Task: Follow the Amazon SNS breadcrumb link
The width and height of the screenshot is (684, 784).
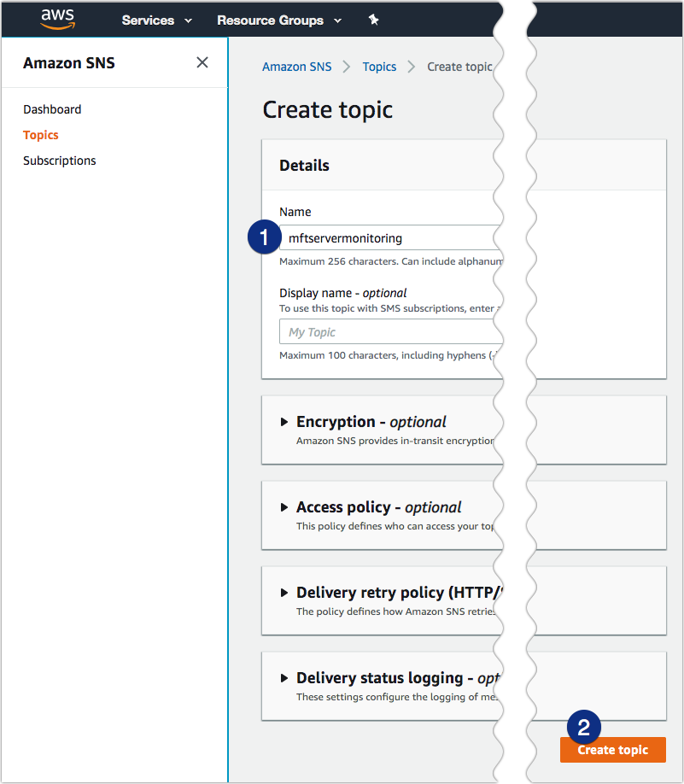Action: click(296, 66)
